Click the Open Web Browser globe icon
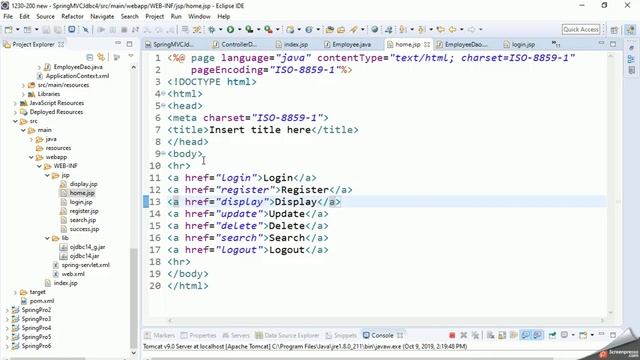Image resolution: width=640 pixels, height=360 pixels. pyautogui.click(x=374, y=29)
